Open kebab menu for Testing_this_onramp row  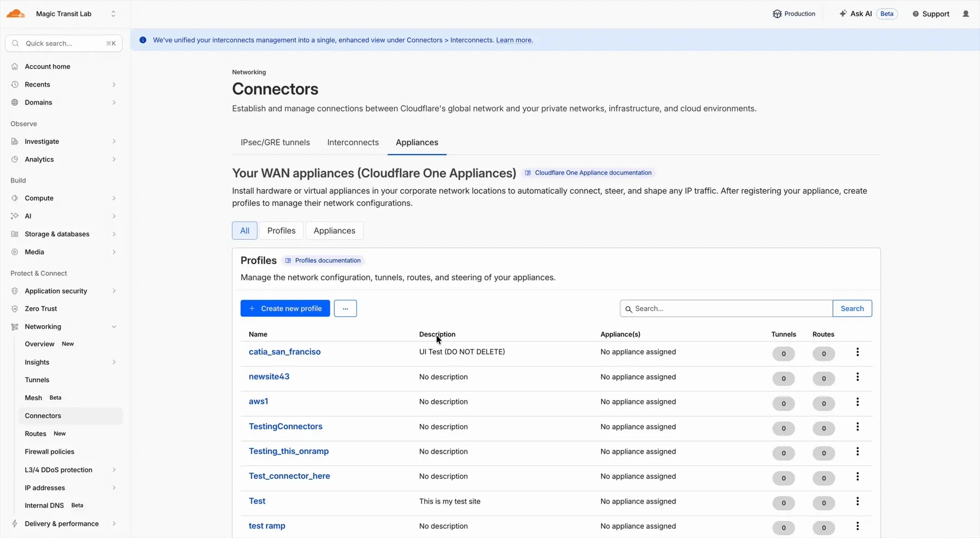point(857,451)
